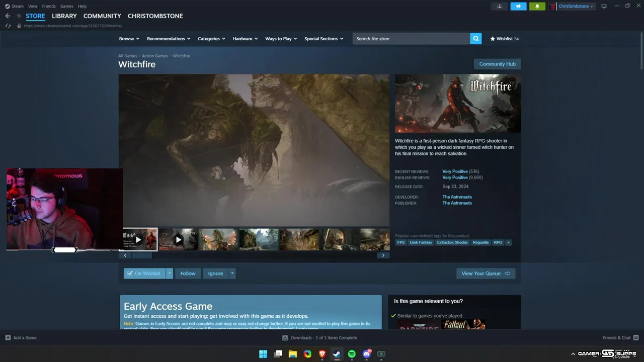Expand the Ignore options arrow
644x362 pixels.
(232, 274)
